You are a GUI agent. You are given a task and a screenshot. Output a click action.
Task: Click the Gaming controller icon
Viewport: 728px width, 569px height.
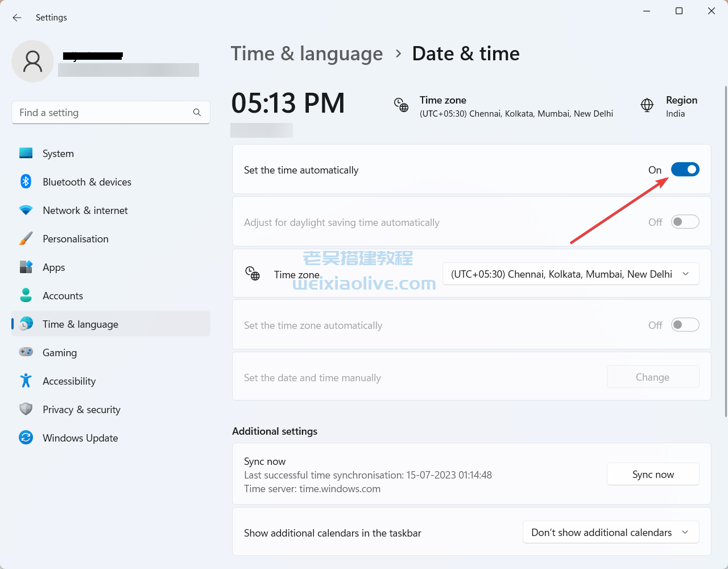(26, 352)
